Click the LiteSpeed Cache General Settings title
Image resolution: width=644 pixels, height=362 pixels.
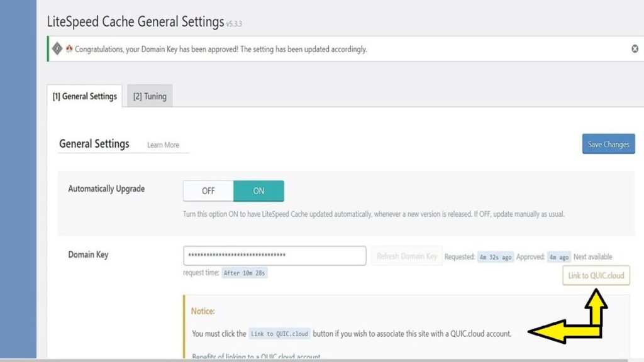136,21
